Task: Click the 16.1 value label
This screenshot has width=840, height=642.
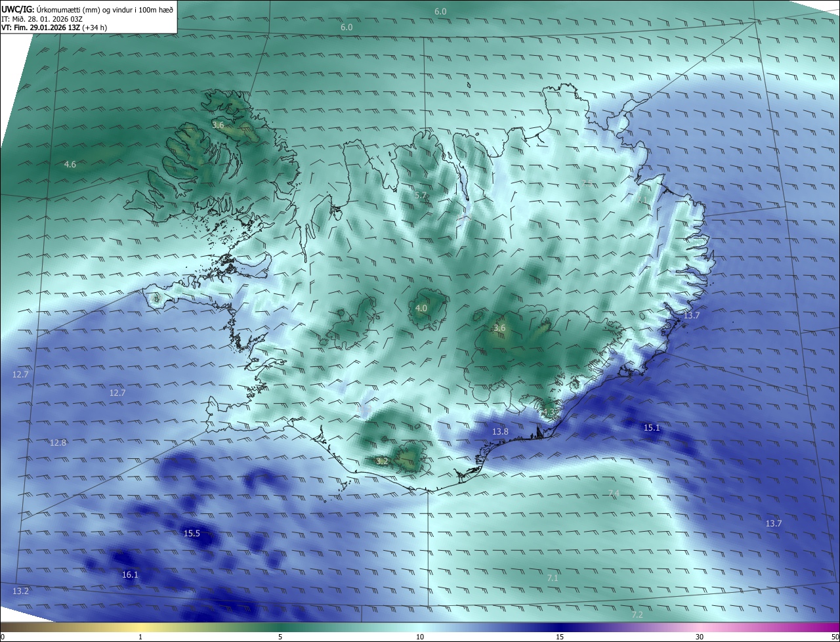Action: point(130,575)
